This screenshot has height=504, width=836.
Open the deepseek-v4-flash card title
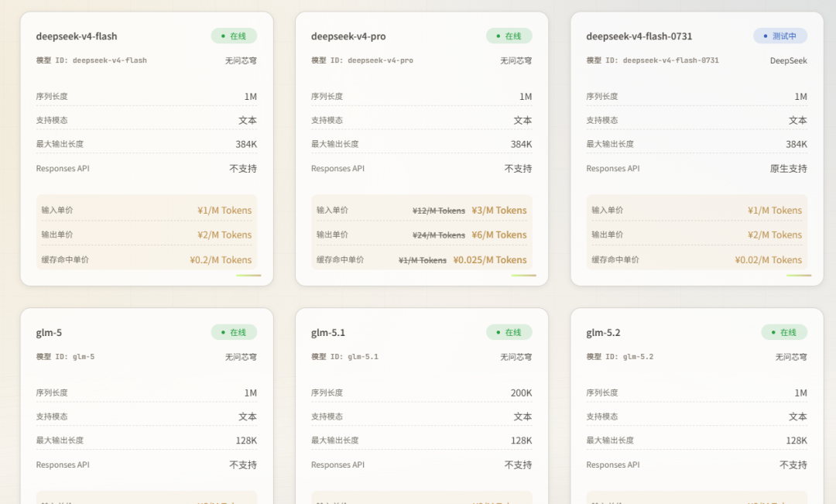pos(76,36)
